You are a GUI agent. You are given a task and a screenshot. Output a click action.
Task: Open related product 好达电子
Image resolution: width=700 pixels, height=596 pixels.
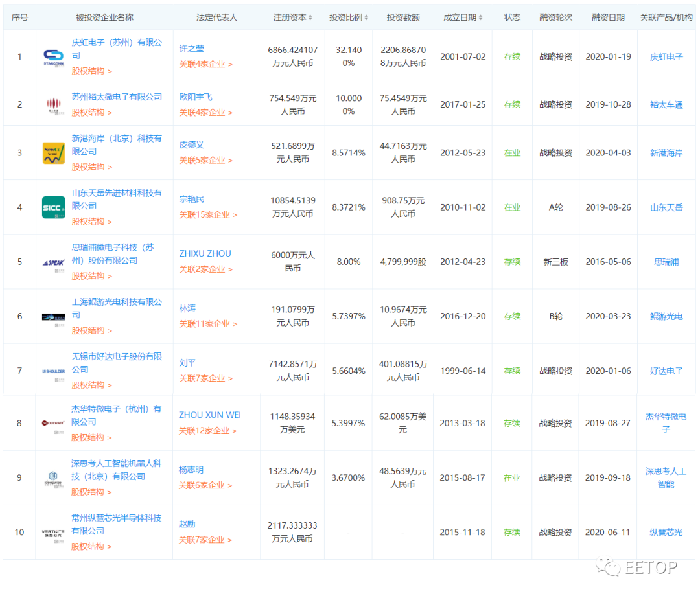[666, 371]
